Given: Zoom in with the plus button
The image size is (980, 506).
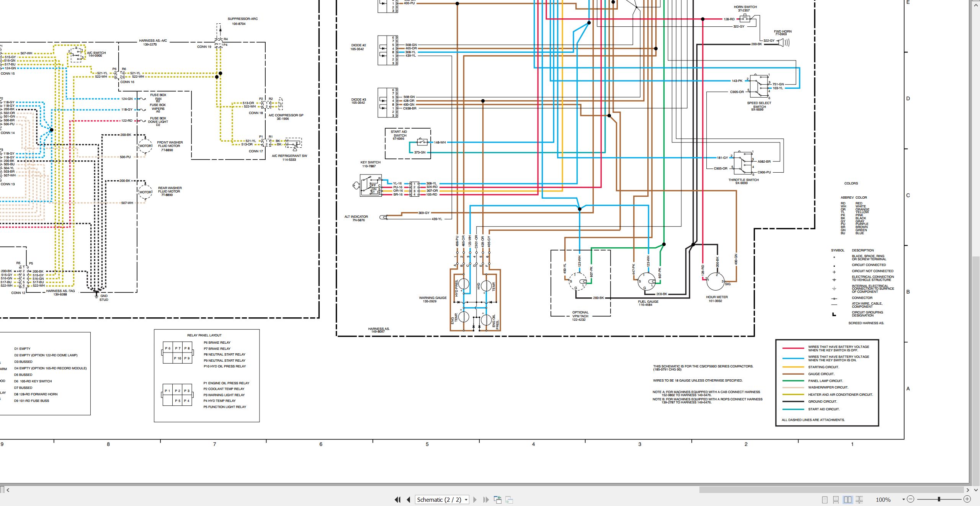Looking at the screenshot, I should [967, 499].
